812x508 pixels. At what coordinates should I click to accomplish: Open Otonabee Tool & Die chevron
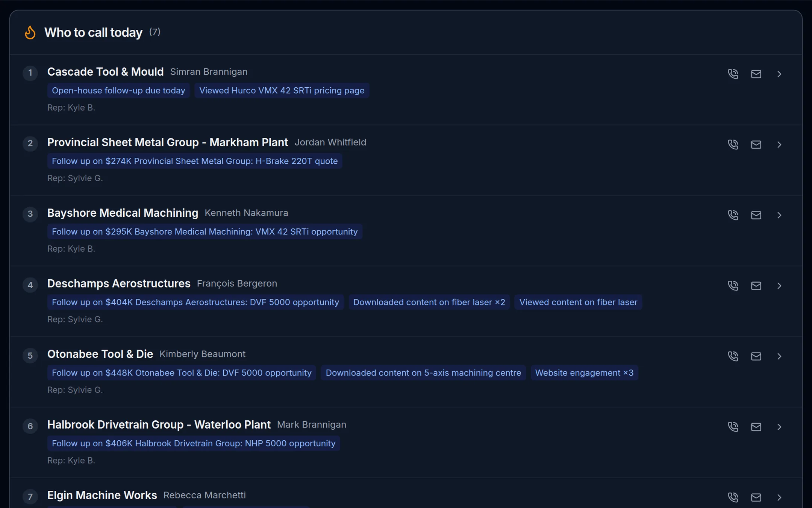(779, 356)
